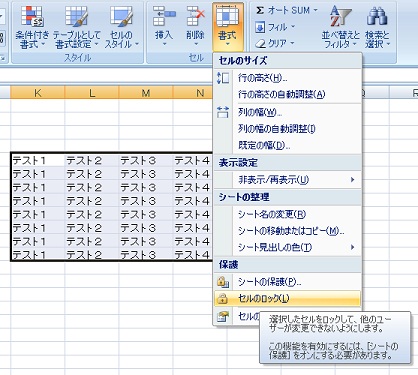This screenshot has height=375, width=418.
Task: Click the 削除 (Delete) cells icon
Action: point(195,17)
